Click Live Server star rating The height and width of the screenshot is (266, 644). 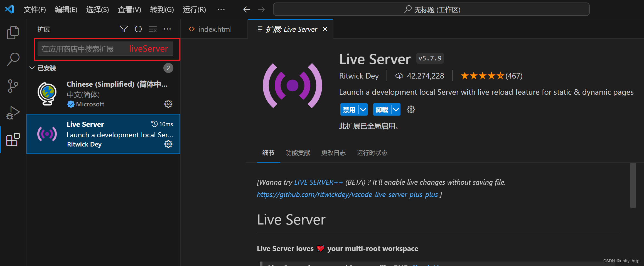point(482,76)
